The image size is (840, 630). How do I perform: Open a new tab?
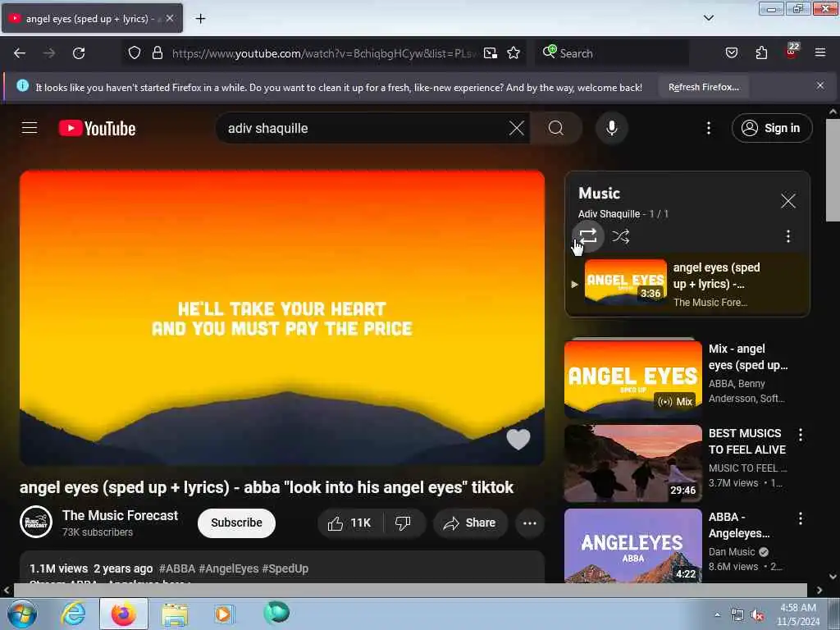tap(200, 19)
